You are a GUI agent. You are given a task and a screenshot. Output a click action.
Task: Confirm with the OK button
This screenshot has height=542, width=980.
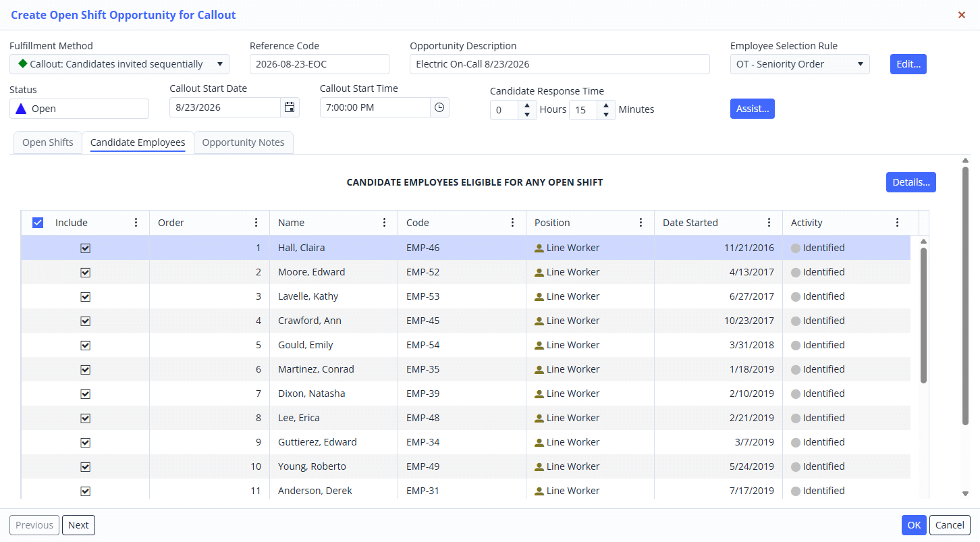(x=914, y=525)
